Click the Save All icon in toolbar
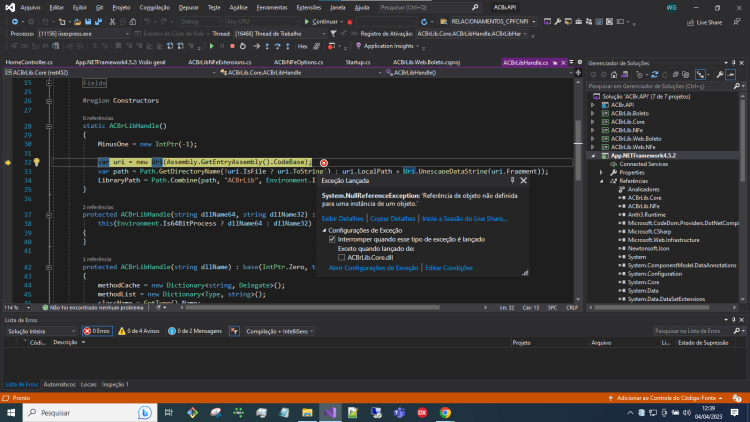Image resolution: width=750 pixels, height=422 pixels. tap(98, 22)
